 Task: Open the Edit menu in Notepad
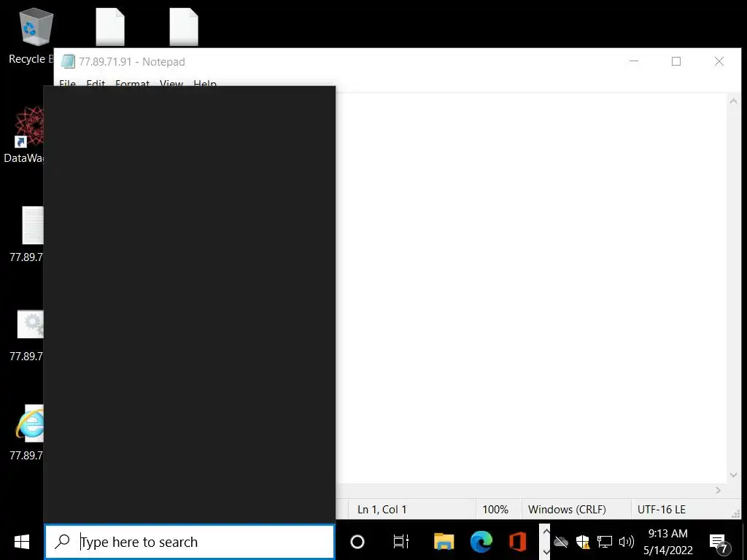click(x=96, y=84)
